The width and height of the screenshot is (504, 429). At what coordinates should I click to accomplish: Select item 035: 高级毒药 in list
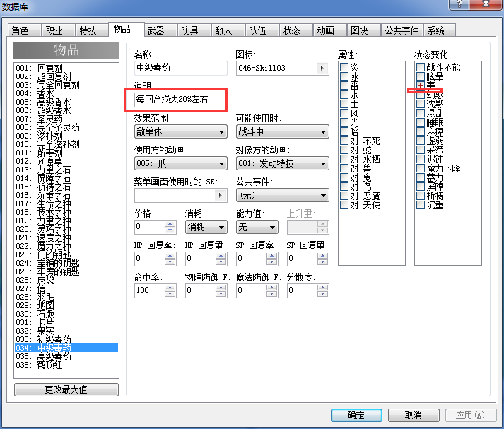(x=66, y=356)
